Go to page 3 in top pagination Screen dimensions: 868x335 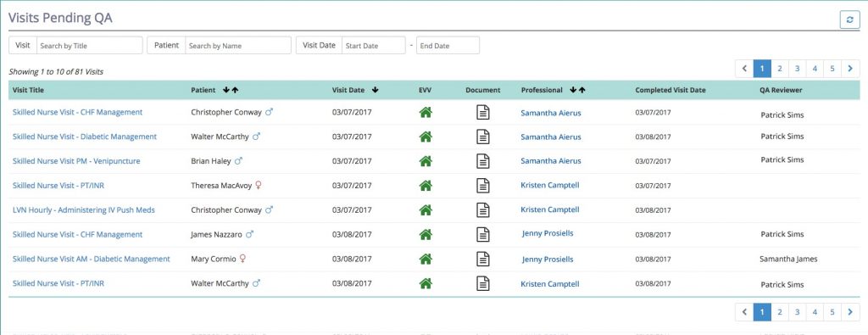797,69
